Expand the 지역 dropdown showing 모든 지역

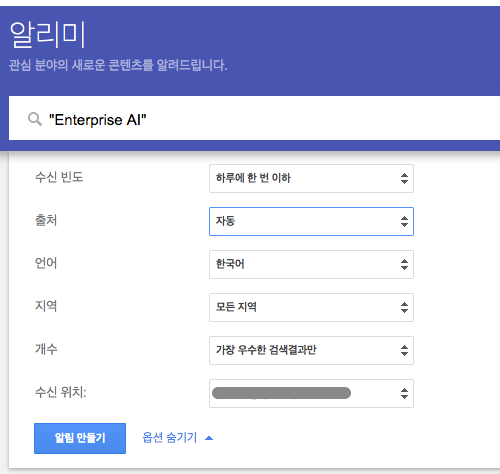pyautogui.click(x=311, y=307)
